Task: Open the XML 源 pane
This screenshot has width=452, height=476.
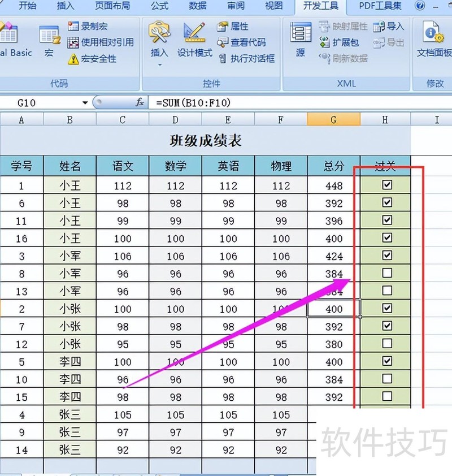Action: pyautogui.click(x=301, y=40)
